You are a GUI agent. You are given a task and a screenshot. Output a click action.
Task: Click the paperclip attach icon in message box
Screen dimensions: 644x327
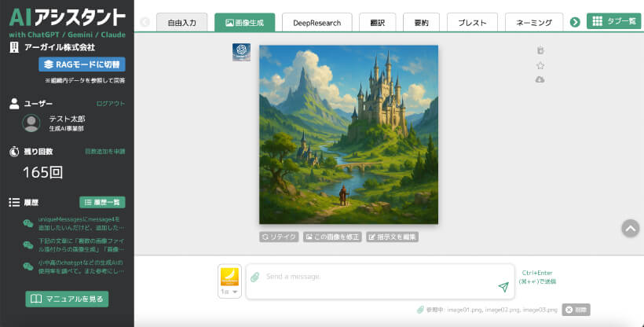pyautogui.click(x=255, y=277)
